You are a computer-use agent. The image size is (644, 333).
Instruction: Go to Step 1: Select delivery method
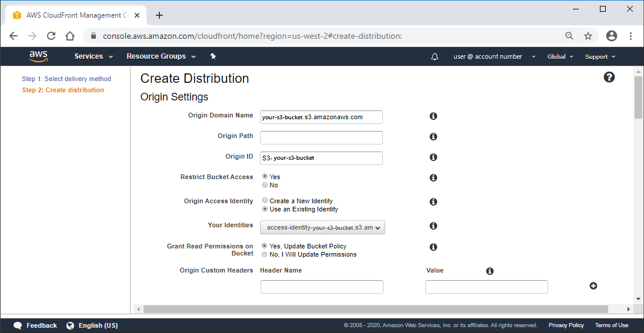click(66, 79)
